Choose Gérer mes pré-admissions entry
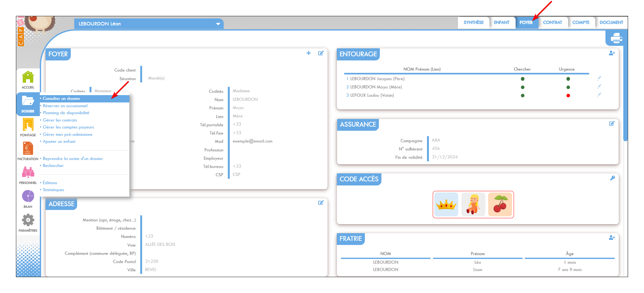644x293 pixels. (68, 135)
